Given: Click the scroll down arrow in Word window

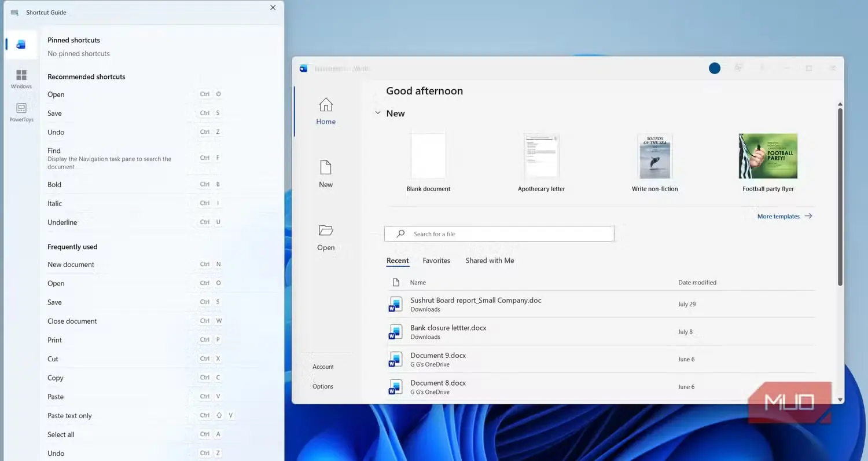Looking at the screenshot, I should [840, 400].
